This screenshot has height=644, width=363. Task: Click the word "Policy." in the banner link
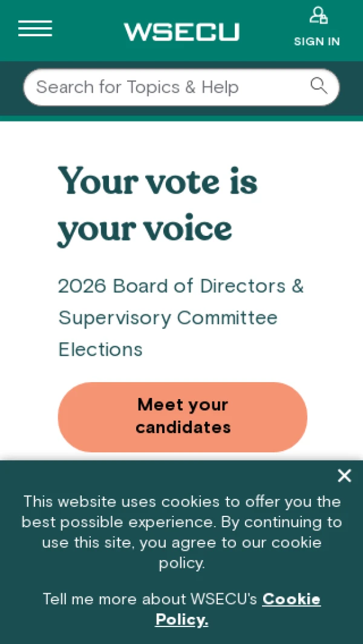(x=181, y=620)
